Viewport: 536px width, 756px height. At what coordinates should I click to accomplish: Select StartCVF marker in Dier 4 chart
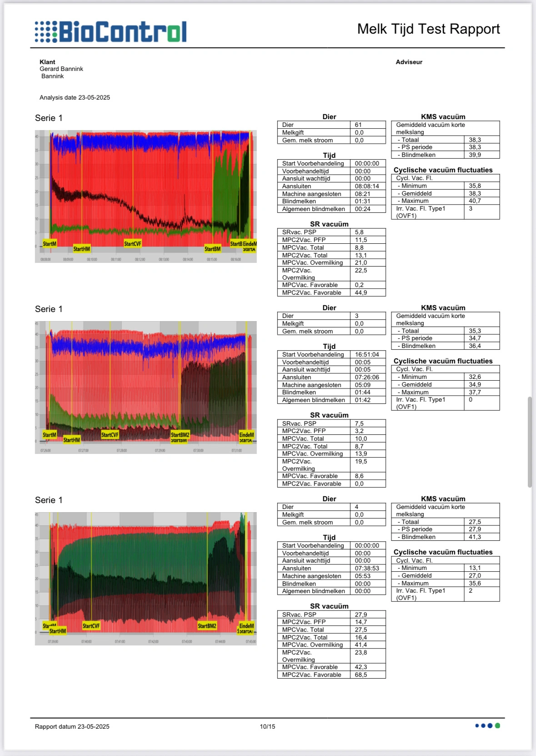click(91, 626)
